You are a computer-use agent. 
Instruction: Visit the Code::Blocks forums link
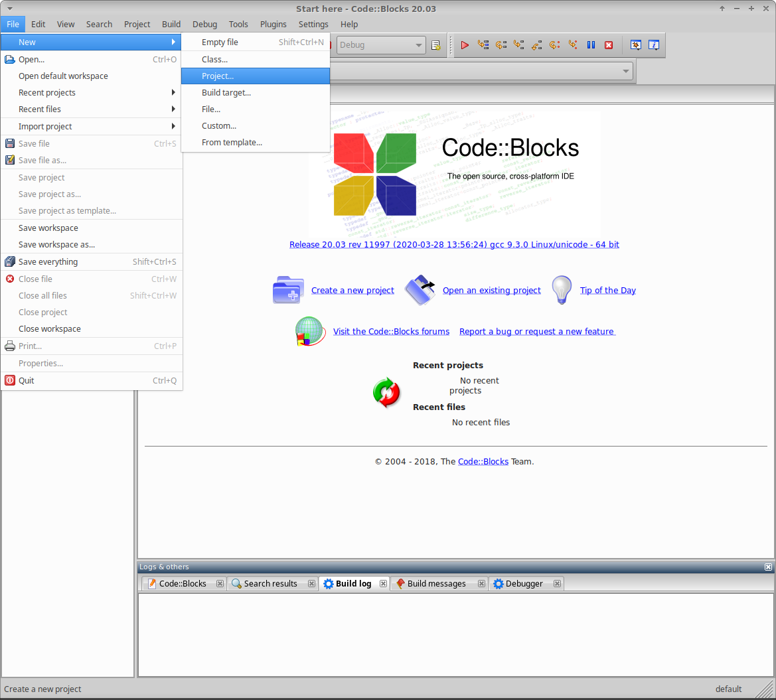[x=391, y=331]
